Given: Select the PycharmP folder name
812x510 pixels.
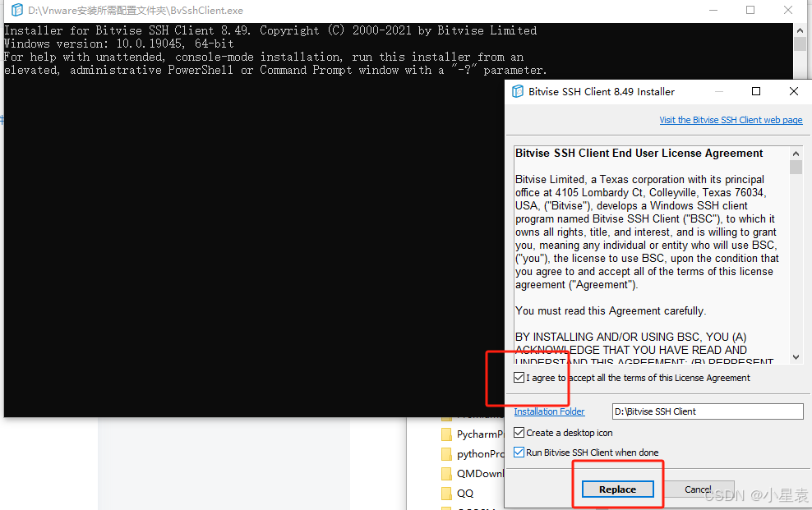Looking at the screenshot, I should tap(480, 434).
